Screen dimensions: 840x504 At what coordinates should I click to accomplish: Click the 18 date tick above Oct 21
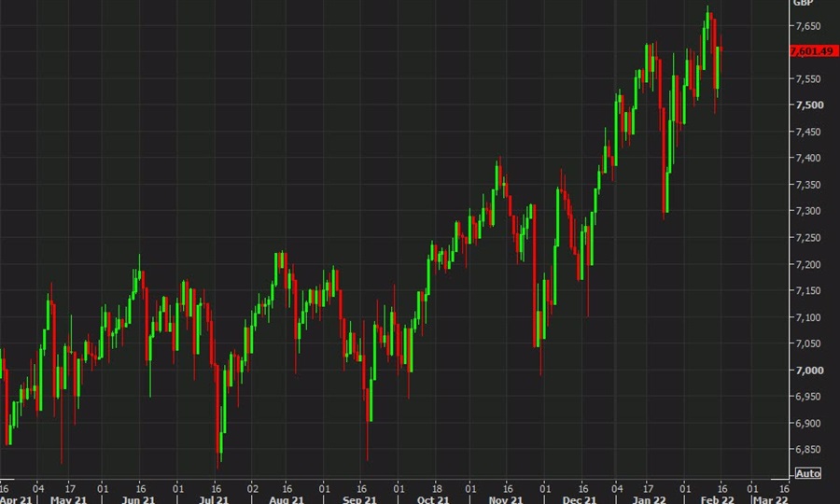coord(437,488)
